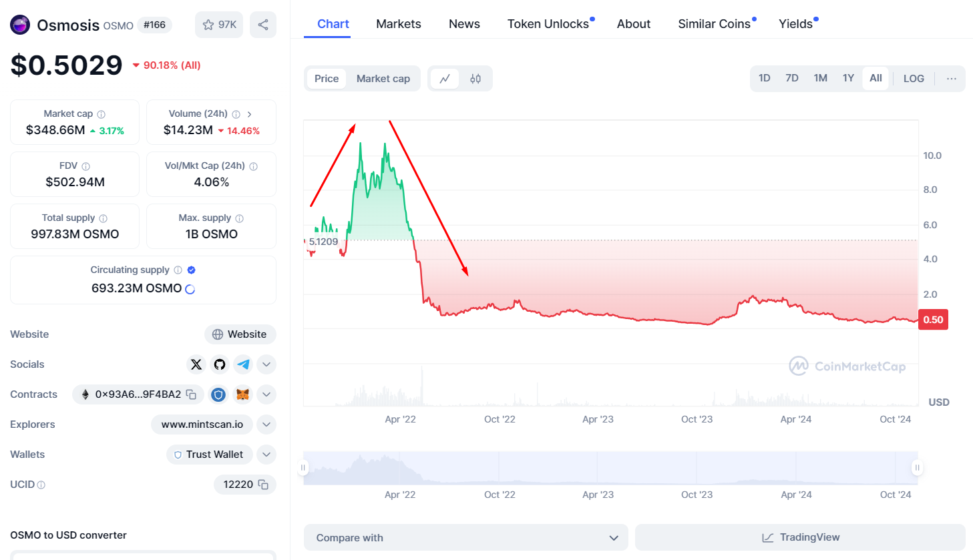Add token to MetaMask via fox icon

coord(242,394)
